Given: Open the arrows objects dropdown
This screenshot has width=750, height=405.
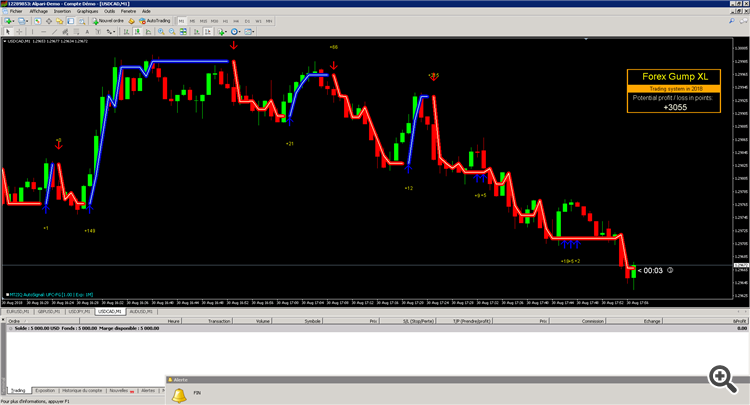Looking at the screenshot, I should (110, 32).
